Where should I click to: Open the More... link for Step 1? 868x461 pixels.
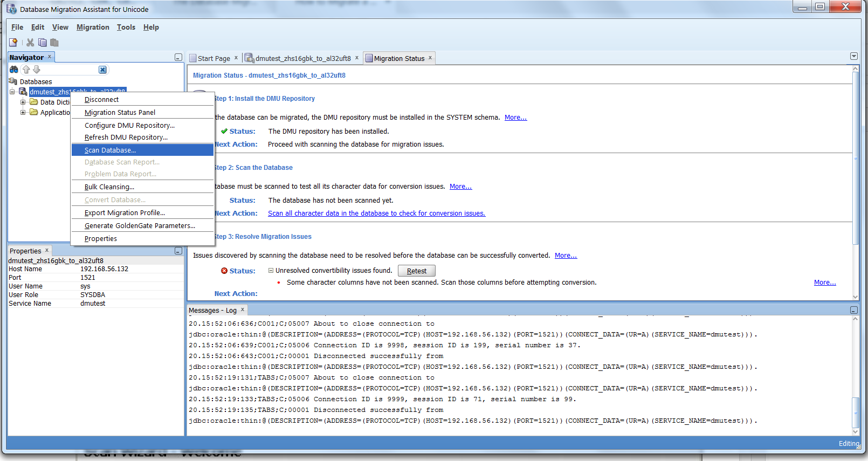point(515,117)
